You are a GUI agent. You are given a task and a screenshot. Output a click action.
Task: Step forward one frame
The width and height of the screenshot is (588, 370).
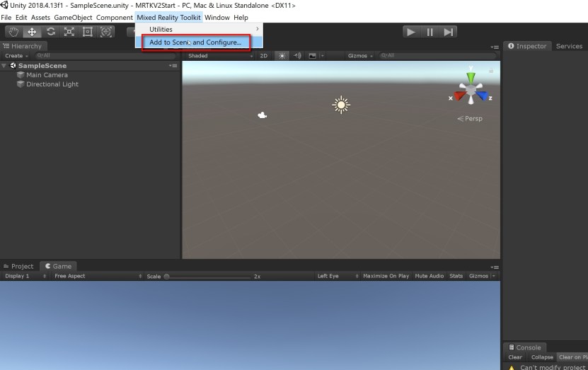click(x=448, y=32)
